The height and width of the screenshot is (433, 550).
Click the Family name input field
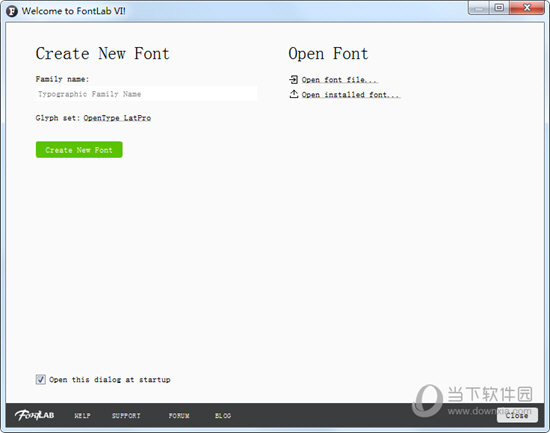(146, 94)
